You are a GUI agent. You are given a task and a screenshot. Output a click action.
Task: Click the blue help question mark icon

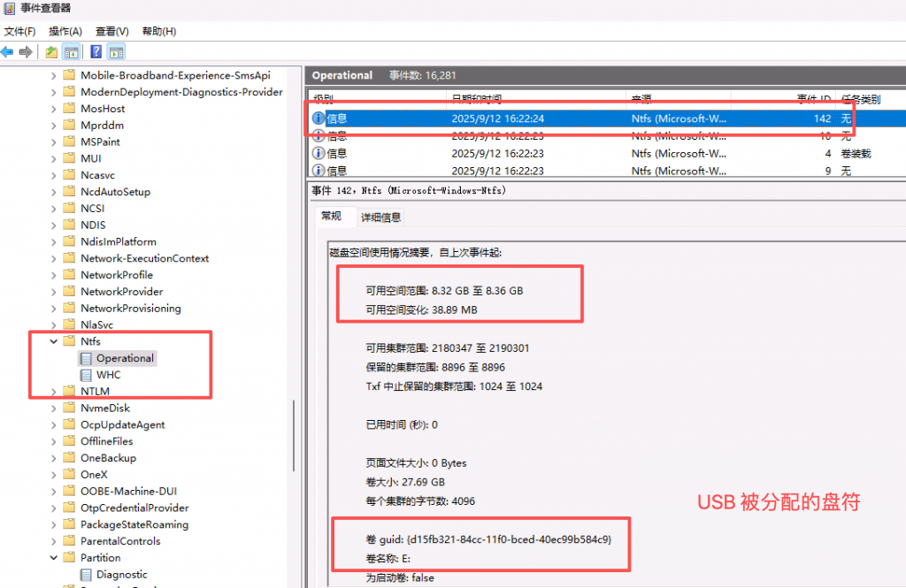[x=96, y=52]
